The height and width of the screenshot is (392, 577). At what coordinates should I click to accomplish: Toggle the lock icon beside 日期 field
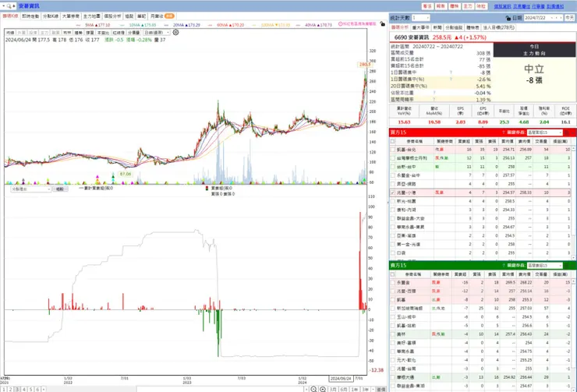pyautogui.click(x=508, y=18)
